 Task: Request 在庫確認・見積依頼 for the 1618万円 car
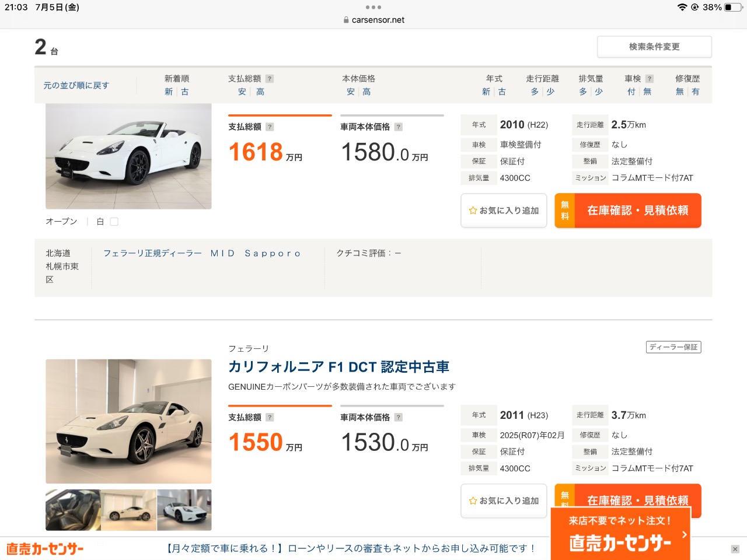(x=628, y=211)
